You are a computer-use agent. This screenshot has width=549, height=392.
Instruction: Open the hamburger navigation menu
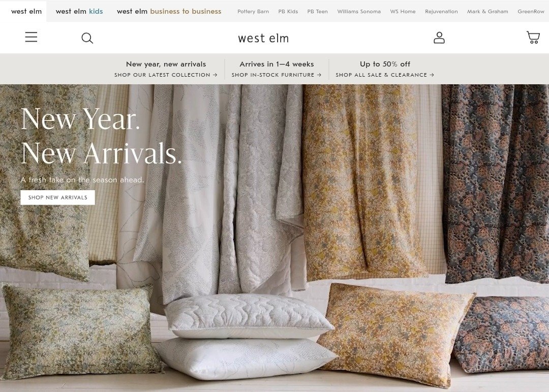click(31, 37)
